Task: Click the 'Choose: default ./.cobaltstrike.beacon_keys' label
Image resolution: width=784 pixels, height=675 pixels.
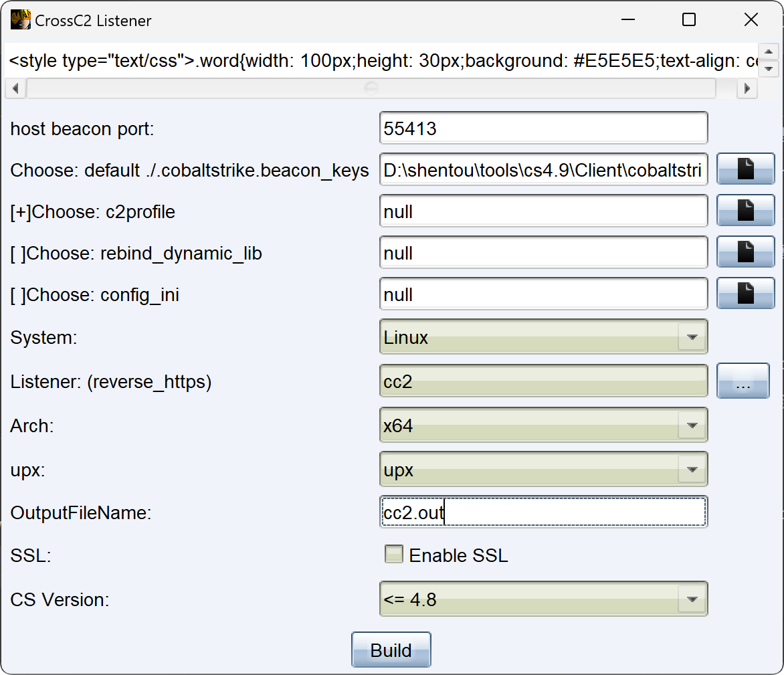Action: pyautogui.click(x=189, y=171)
